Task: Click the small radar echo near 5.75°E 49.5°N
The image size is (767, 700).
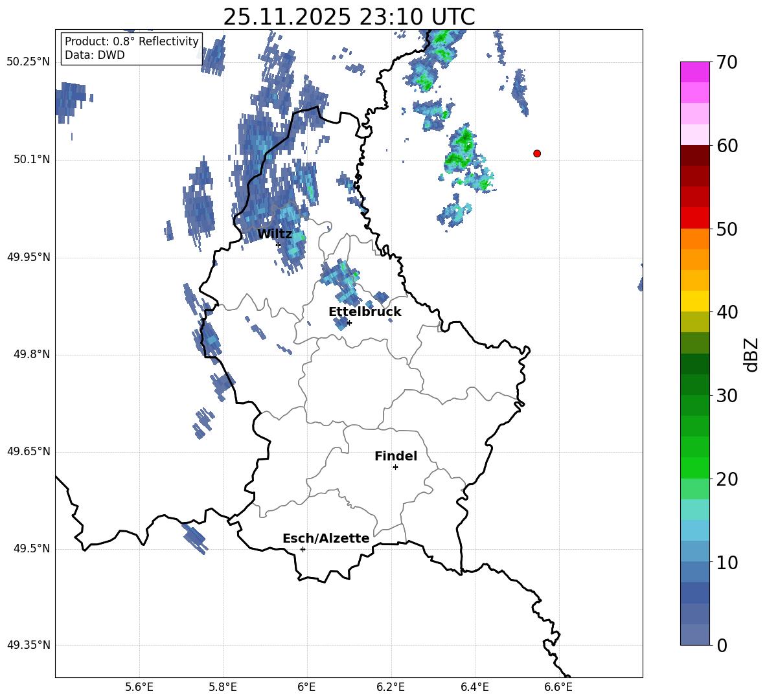Action: coord(195,538)
